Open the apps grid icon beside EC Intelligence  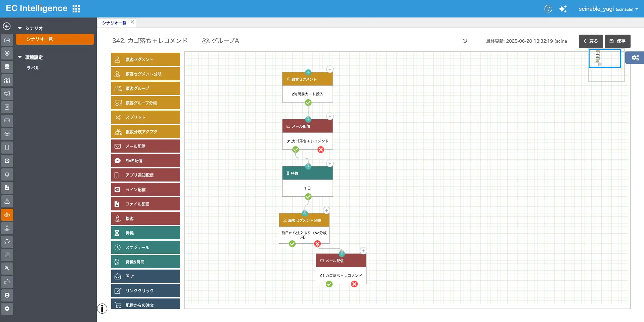[x=76, y=9]
